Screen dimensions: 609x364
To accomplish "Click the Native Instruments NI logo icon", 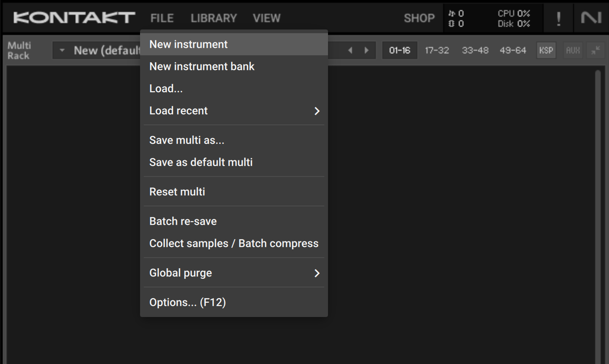I will point(591,18).
